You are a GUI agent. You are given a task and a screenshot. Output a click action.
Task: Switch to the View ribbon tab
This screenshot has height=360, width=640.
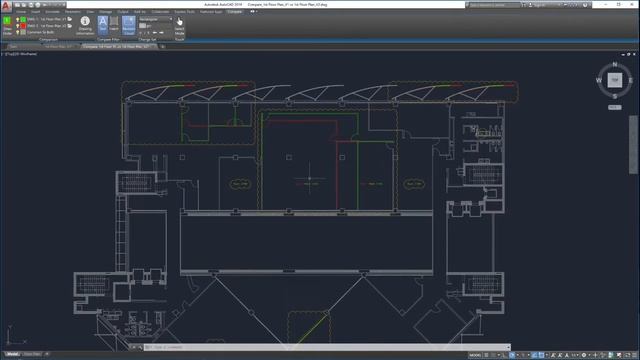(90, 12)
